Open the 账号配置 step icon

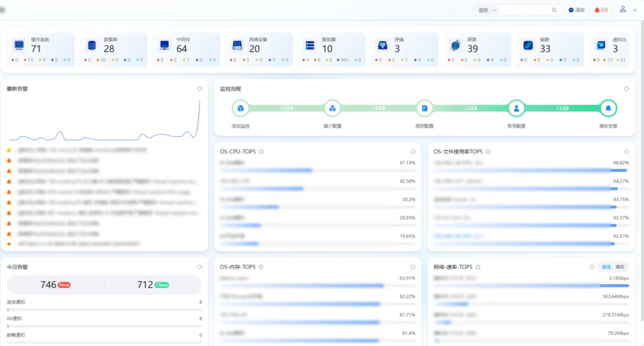(x=516, y=108)
